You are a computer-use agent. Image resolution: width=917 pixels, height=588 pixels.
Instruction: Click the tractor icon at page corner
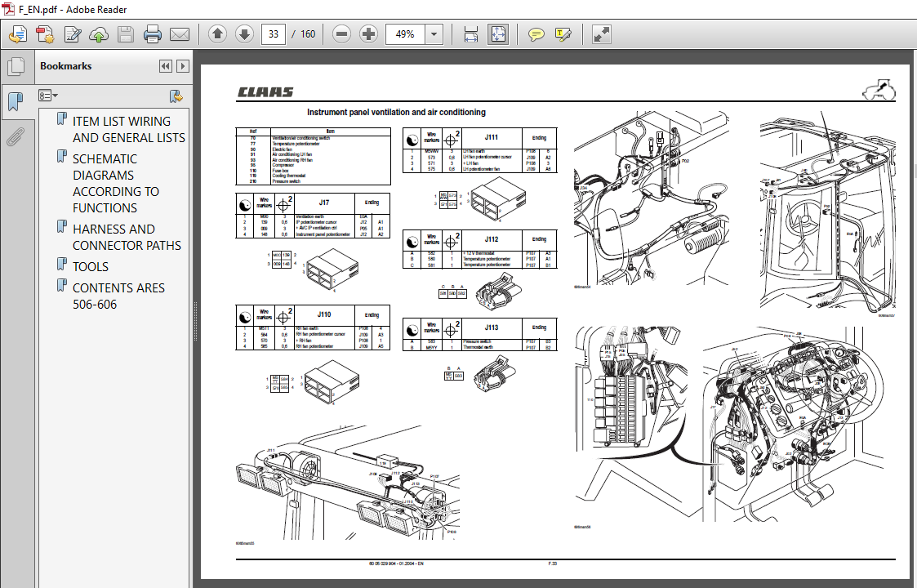[879, 90]
